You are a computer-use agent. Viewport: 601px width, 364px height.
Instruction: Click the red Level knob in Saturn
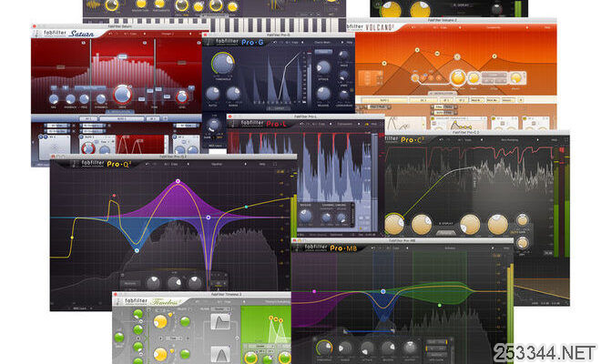pyautogui.click(x=182, y=97)
